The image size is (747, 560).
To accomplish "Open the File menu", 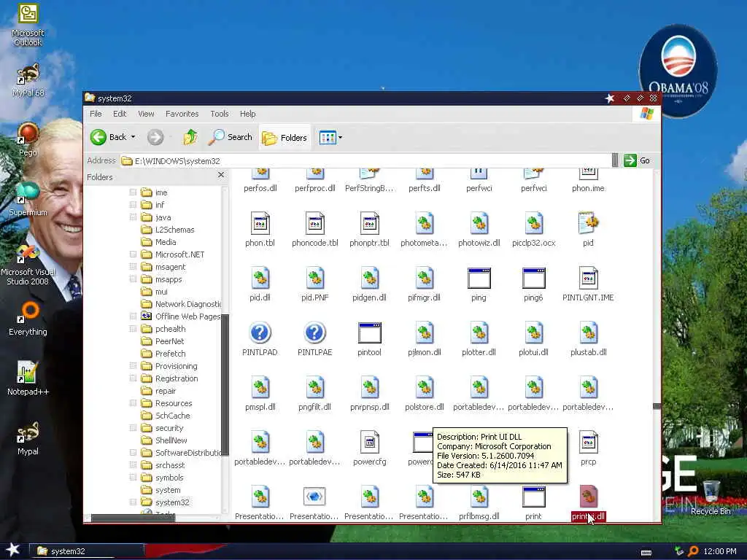I will (96, 114).
